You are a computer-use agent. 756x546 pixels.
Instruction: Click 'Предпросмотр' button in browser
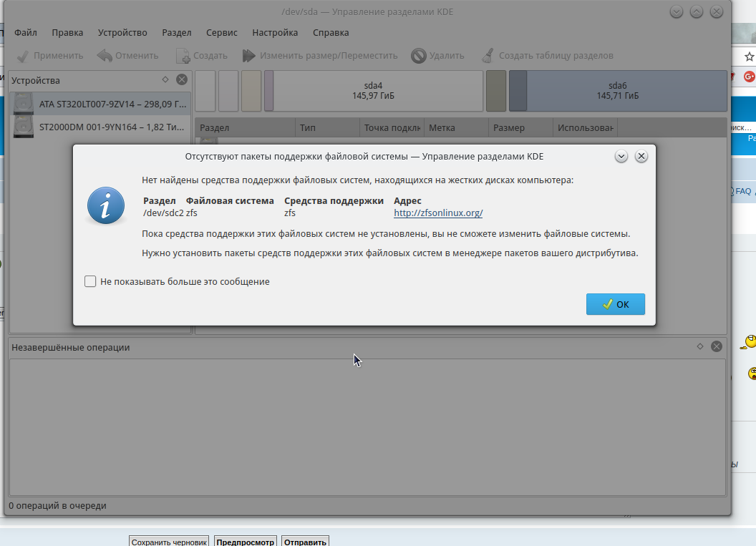[x=246, y=542]
